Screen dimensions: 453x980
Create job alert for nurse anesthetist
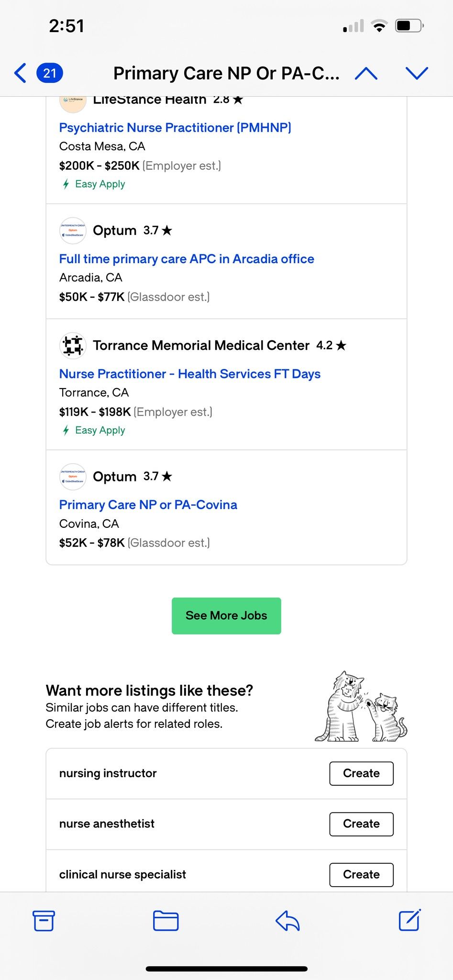click(x=361, y=824)
